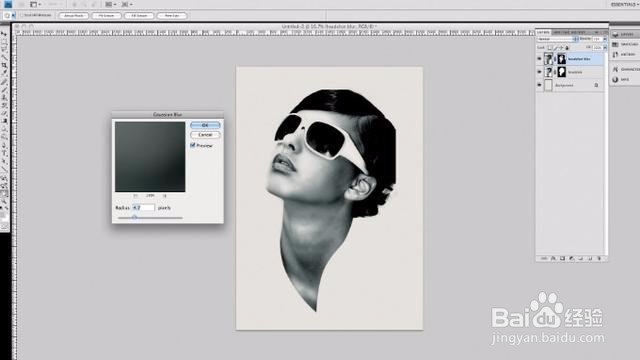This screenshot has height=360, width=640.
Task: Open the Fill slider arrow
Action: click(605, 47)
